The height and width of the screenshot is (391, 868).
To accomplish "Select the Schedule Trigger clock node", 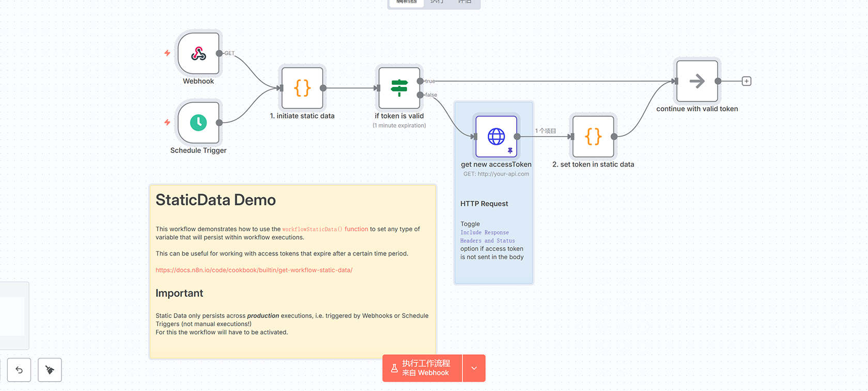I will [x=198, y=123].
